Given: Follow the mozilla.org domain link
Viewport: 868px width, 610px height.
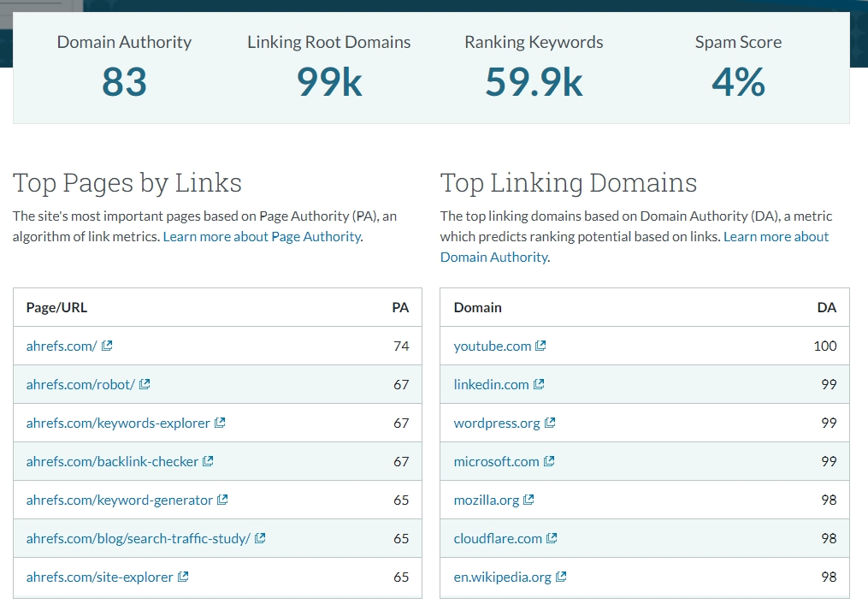Looking at the screenshot, I should coord(486,500).
